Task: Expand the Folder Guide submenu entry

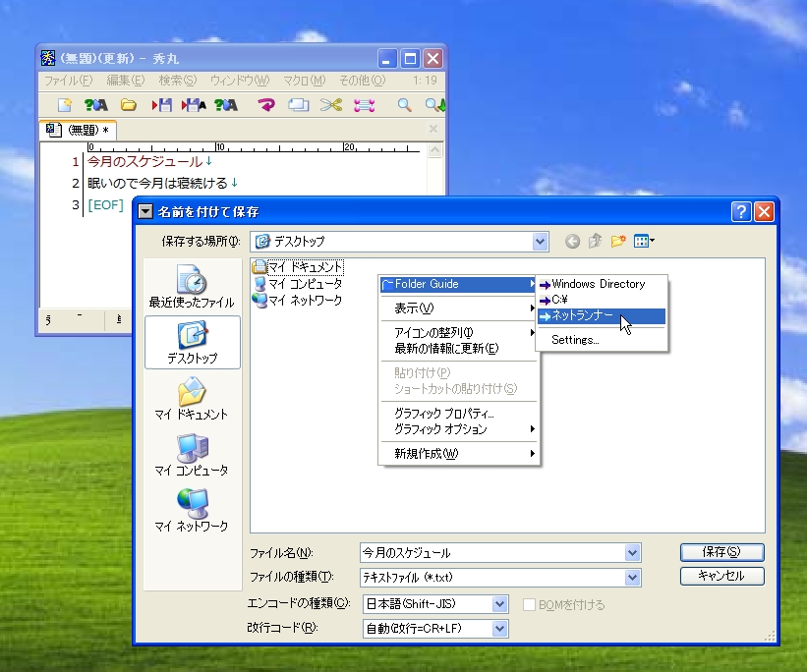Action: [458, 284]
